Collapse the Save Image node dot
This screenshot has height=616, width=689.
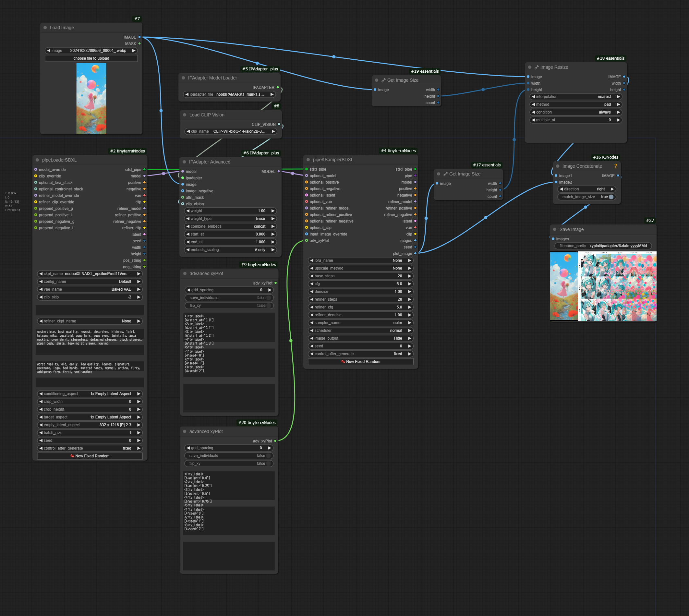555,229
